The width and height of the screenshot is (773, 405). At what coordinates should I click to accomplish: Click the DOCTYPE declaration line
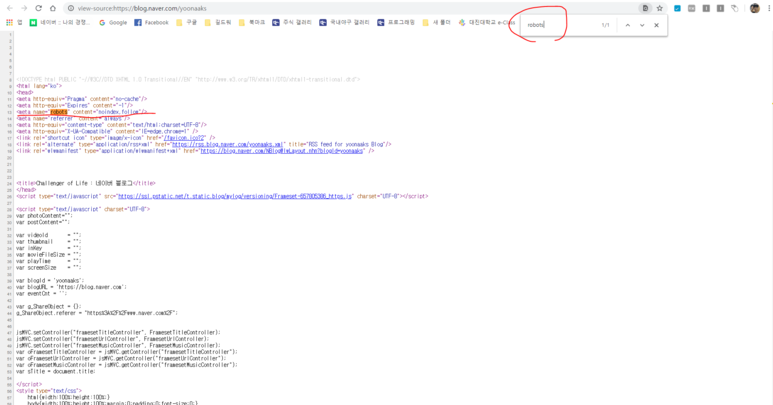(188, 79)
